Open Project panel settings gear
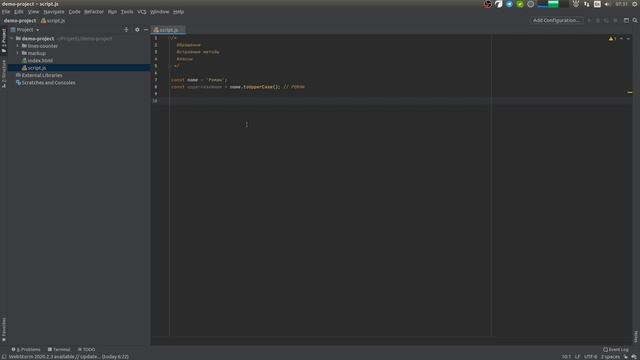The width and height of the screenshot is (640, 360). (137, 30)
